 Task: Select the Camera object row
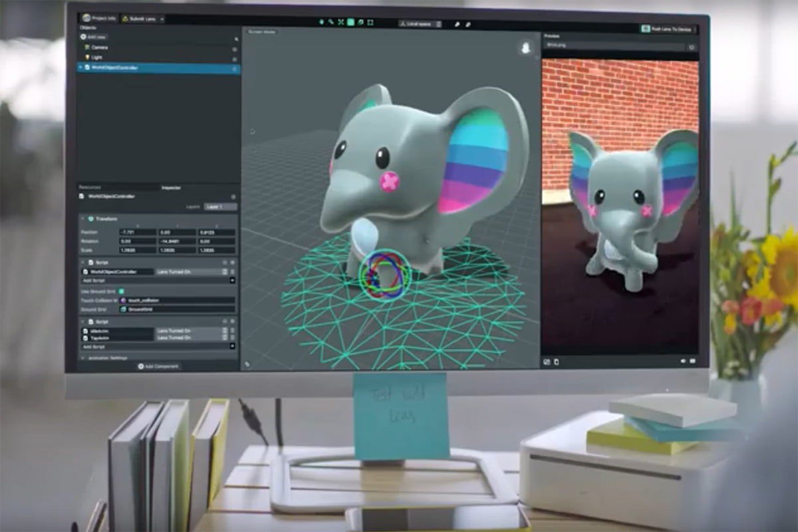click(x=160, y=48)
